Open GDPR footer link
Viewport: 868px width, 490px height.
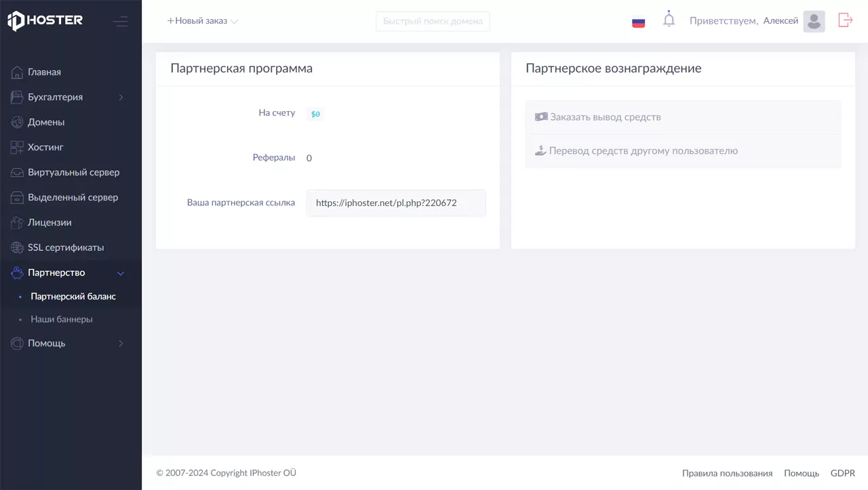[x=843, y=473]
